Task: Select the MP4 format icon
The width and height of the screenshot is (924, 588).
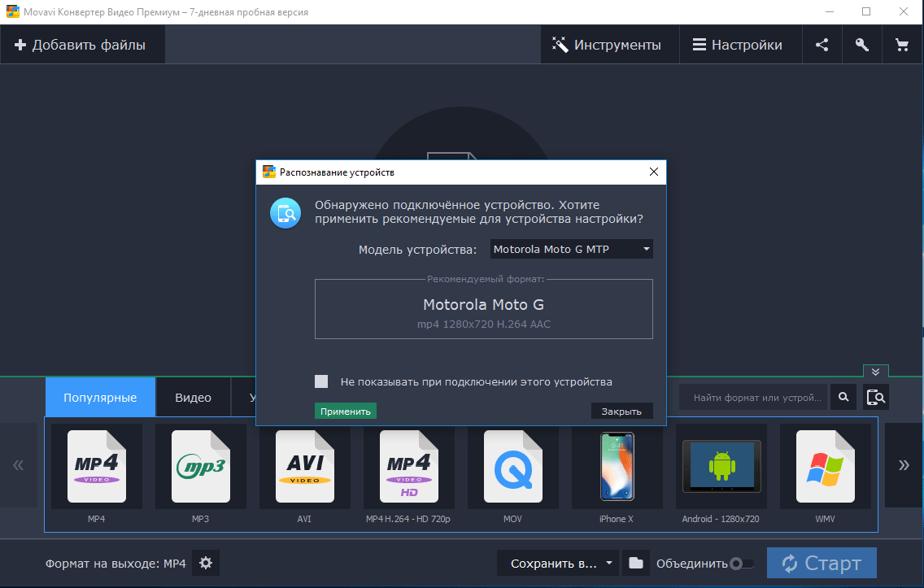Action: click(x=97, y=467)
